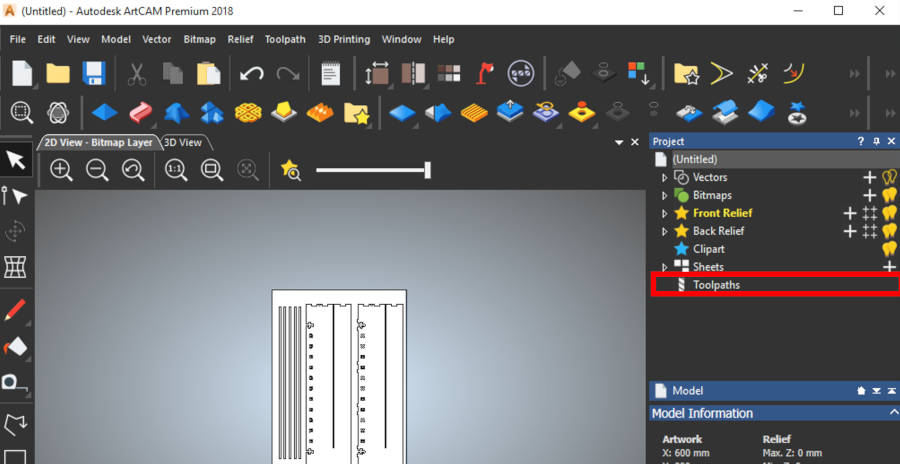Click the favorites folder star icon in top toolbar
This screenshot has width=900, height=464.
(686, 74)
